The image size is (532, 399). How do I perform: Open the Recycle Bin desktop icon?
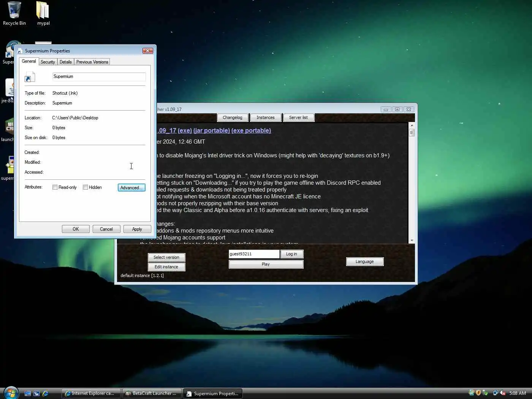[14, 14]
